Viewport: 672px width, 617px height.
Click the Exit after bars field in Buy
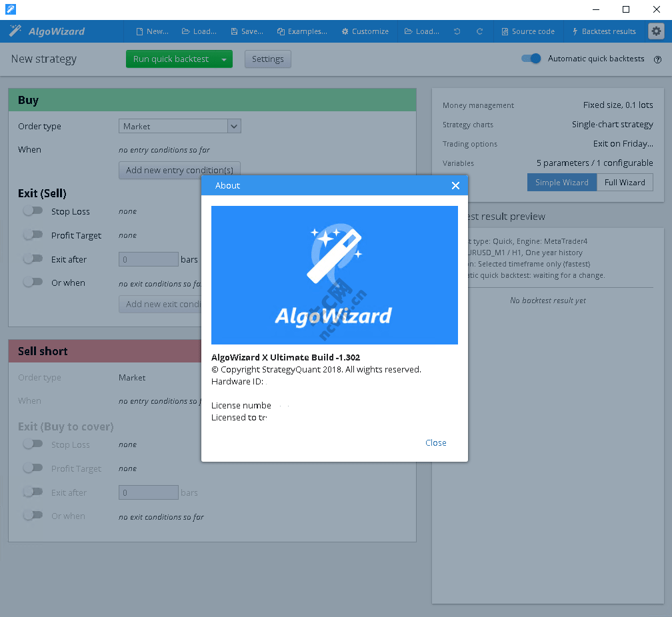click(148, 259)
